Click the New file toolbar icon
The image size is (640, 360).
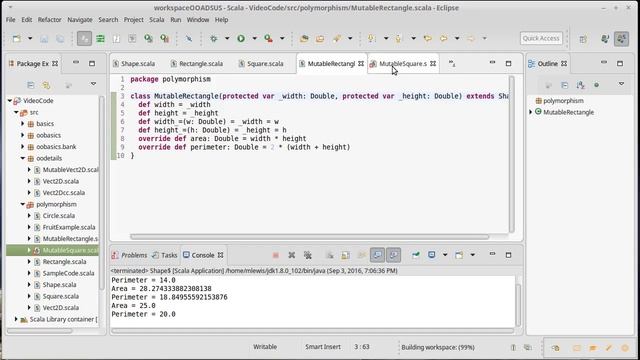17,39
